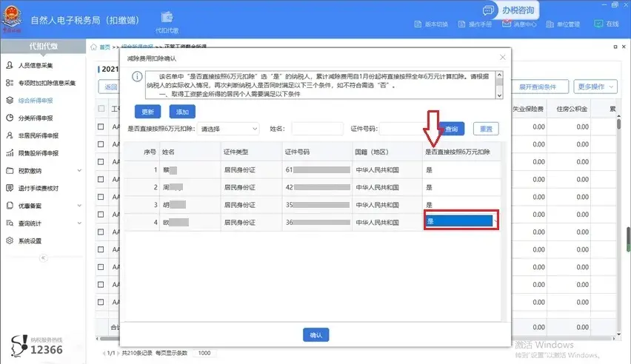Open the 更多操作 dropdown

coord(595,87)
